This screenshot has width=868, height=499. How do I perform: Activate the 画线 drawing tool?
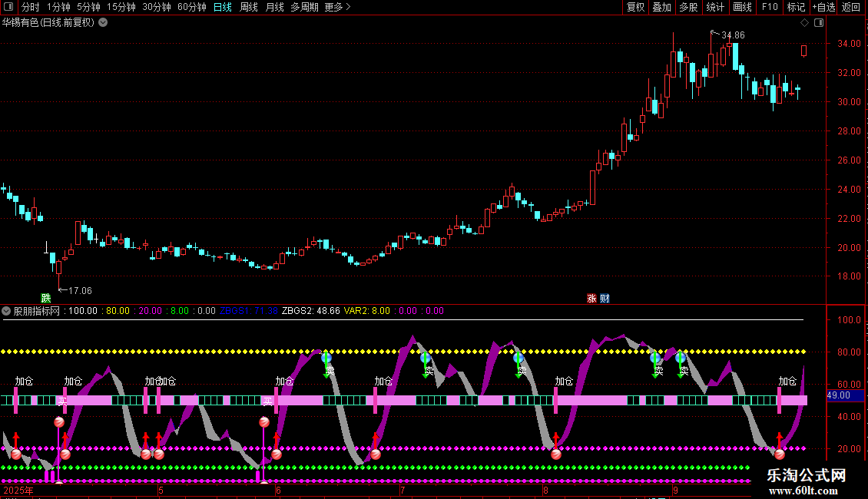click(742, 7)
